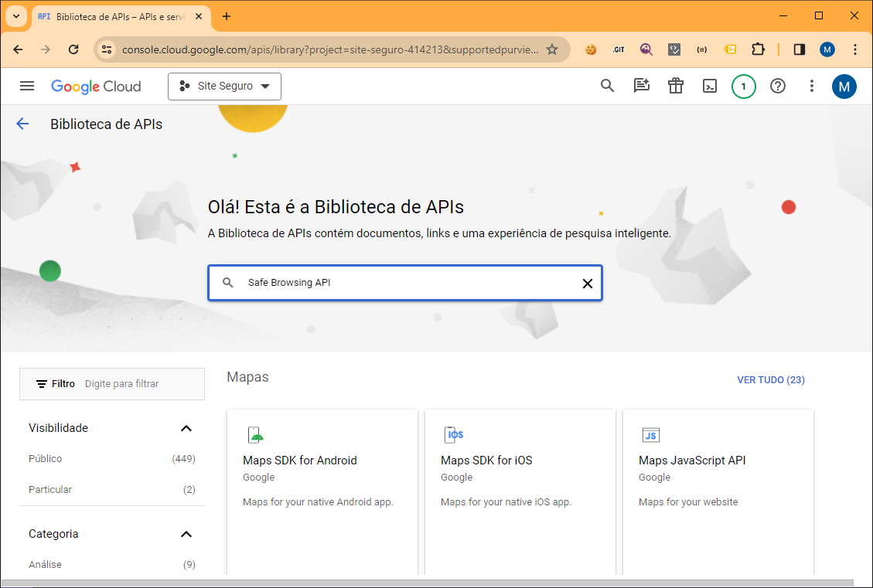Click the Google Cloud account avatar M
The height and width of the screenshot is (588, 873).
[844, 87]
